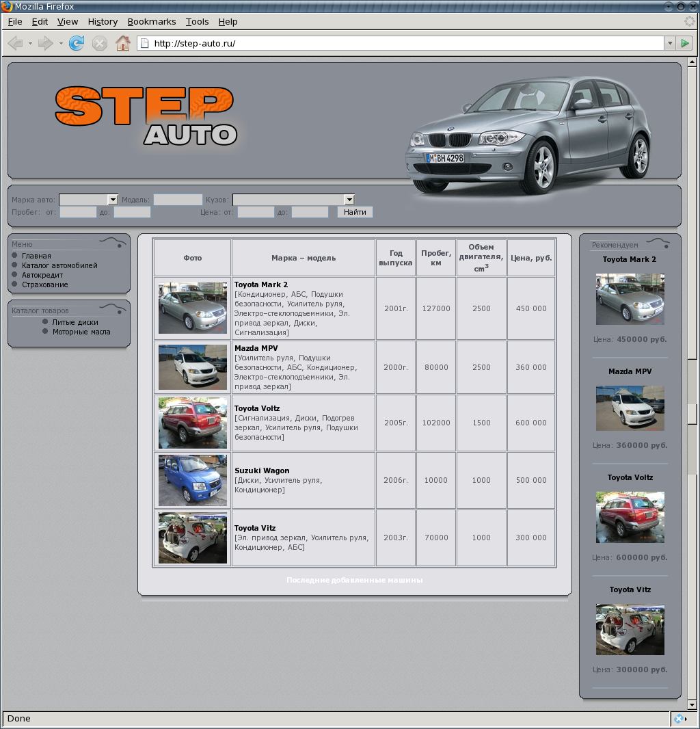
Task: Click the Цена: 600000 руб. sidebar text
Action: click(630, 557)
